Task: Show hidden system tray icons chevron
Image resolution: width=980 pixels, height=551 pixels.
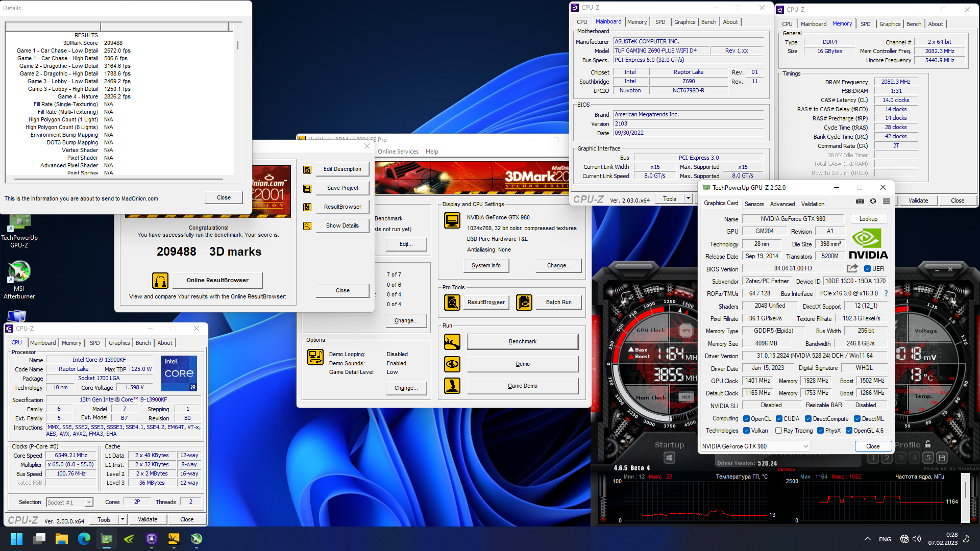Action: (868, 539)
